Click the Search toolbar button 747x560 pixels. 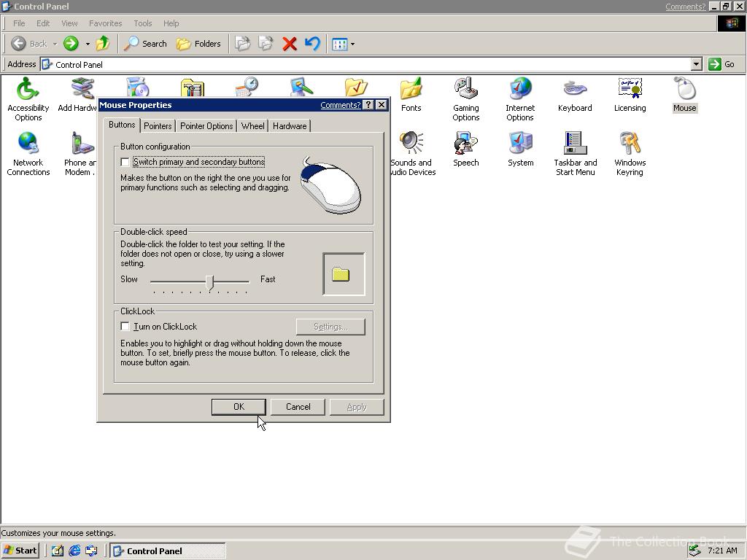(145, 44)
